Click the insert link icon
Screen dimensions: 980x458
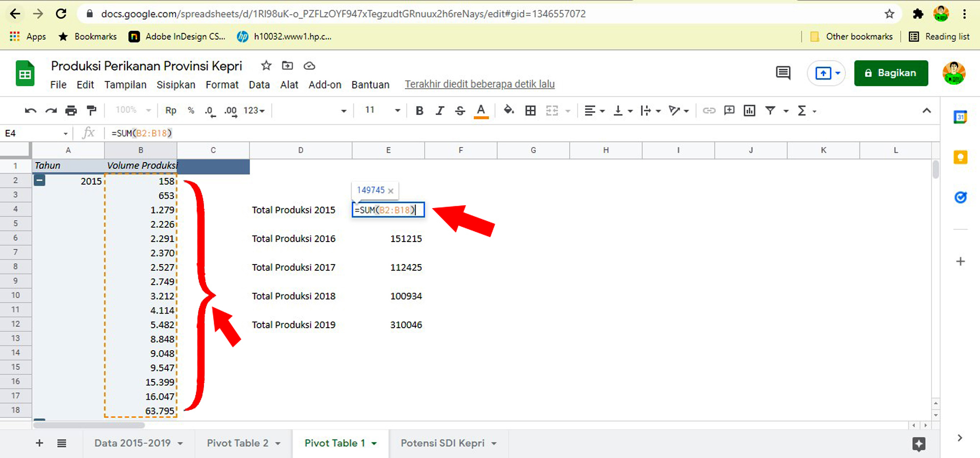click(x=709, y=110)
